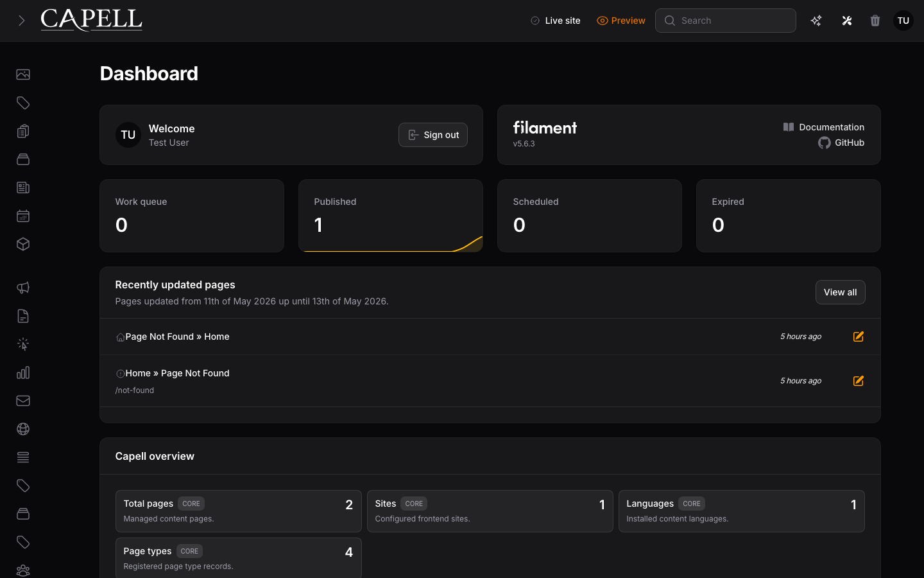The image size is (924, 578).
Task: Open the crossed tools icon in header
Action: [x=847, y=21]
